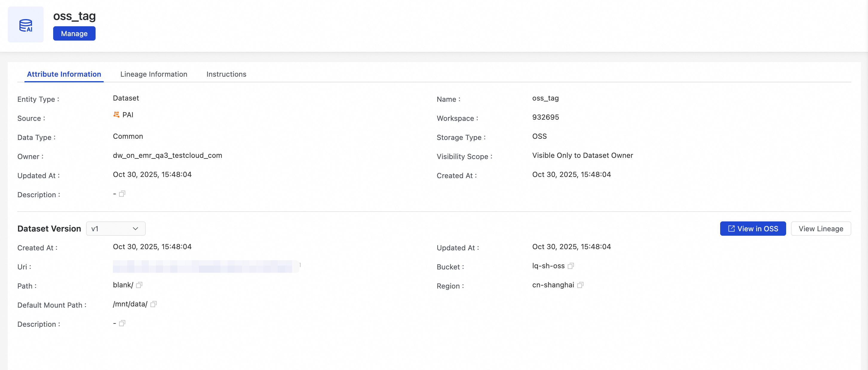Click external-link icon on View in OSS
868x370 pixels.
[x=731, y=229]
